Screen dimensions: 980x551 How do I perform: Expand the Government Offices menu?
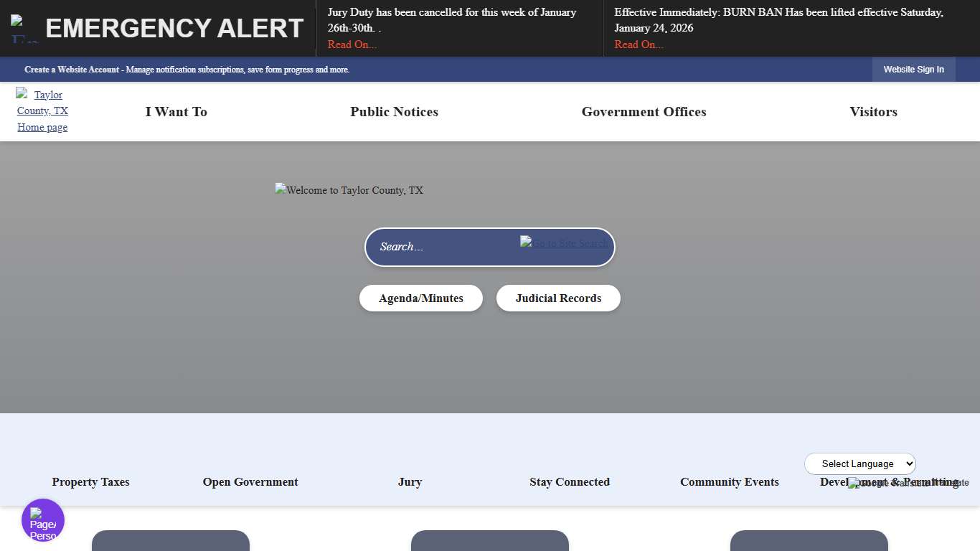(x=644, y=112)
